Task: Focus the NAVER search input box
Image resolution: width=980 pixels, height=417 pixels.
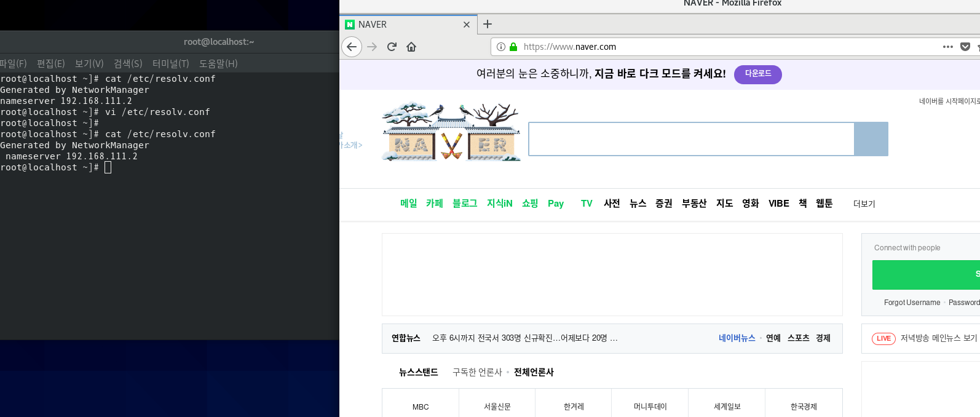Action: click(x=691, y=139)
